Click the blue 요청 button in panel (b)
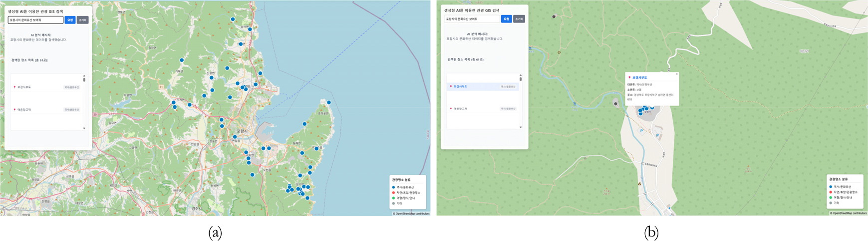Image resolution: width=868 pixels, height=241 pixels. (x=506, y=19)
